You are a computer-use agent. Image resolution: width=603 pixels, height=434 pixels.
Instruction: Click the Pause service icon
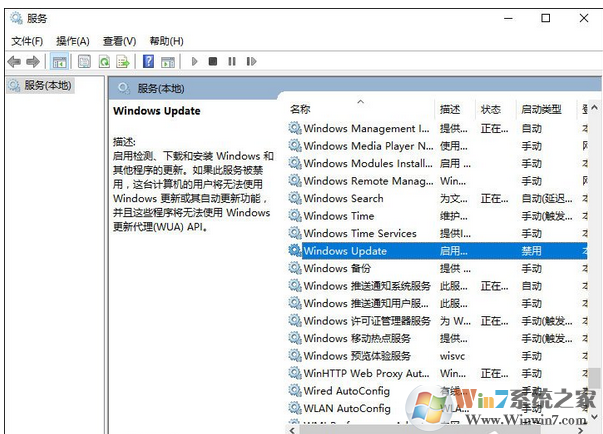point(232,62)
